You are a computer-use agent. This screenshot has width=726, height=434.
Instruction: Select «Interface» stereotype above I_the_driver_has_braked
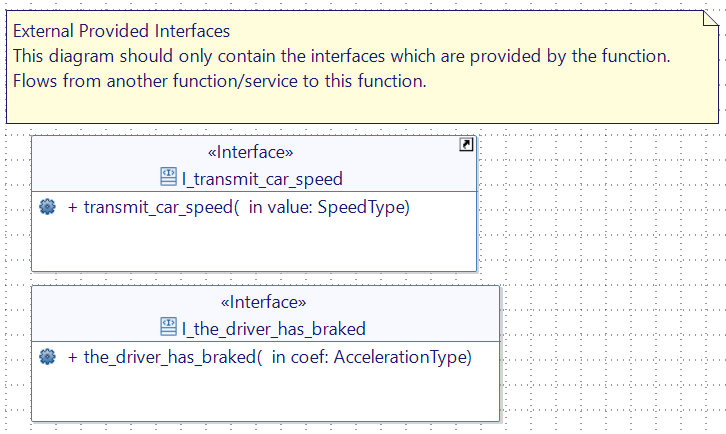(x=263, y=302)
